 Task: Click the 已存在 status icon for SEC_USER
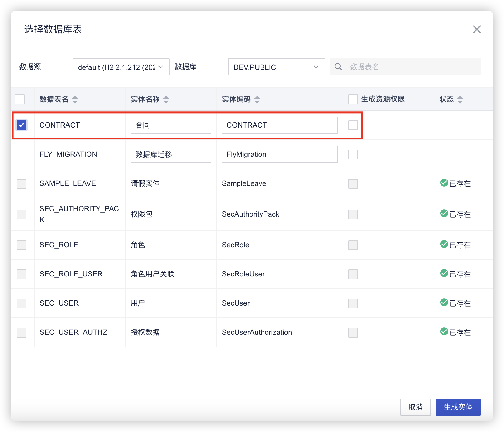(x=444, y=302)
